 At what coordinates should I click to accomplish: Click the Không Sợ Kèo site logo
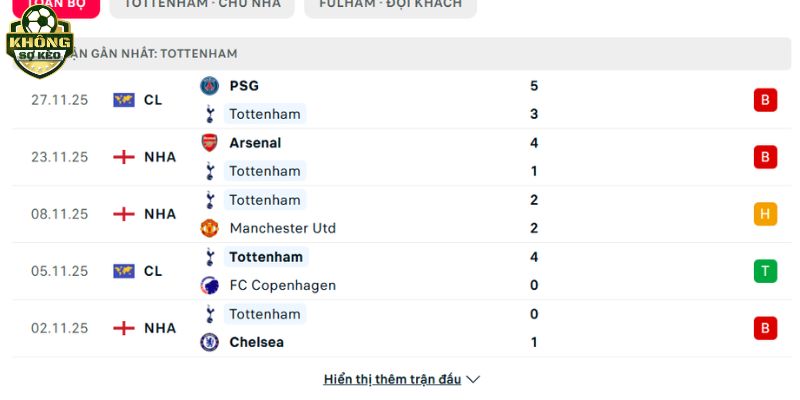click(39, 42)
